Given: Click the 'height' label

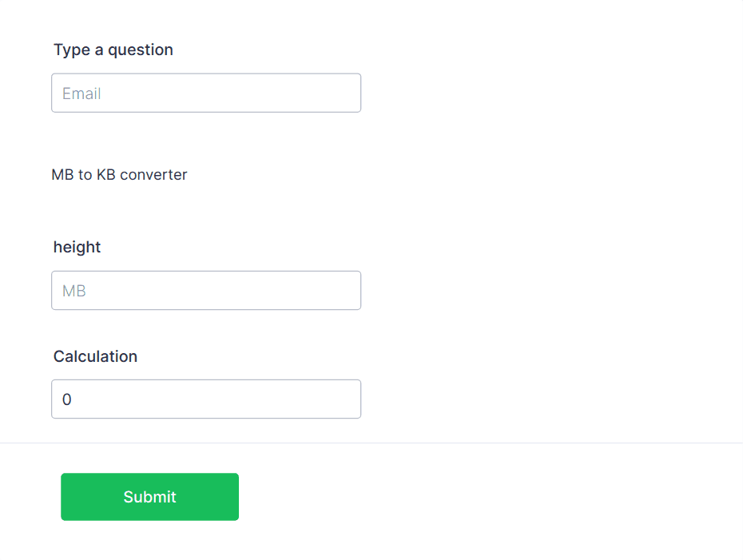Looking at the screenshot, I should (77, 247).
